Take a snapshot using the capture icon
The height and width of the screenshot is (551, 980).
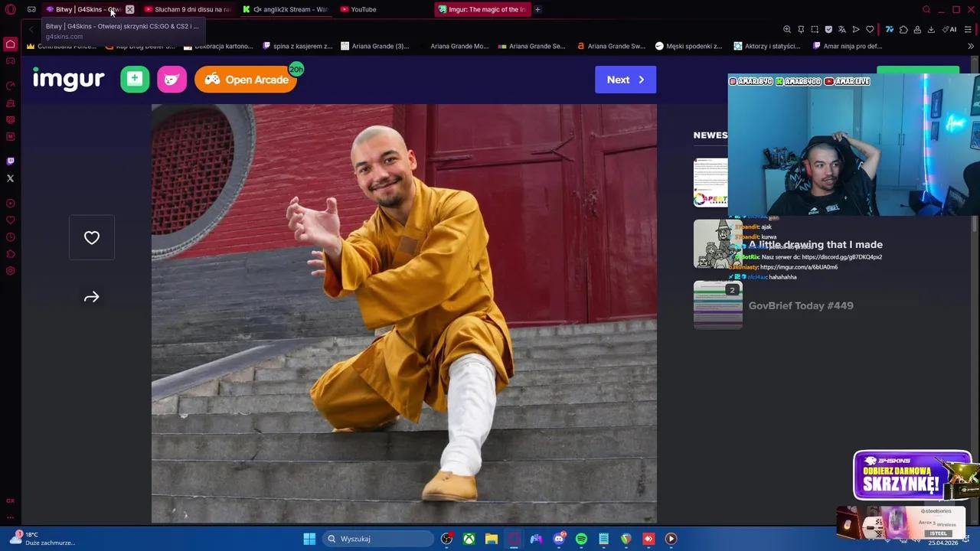815,29
